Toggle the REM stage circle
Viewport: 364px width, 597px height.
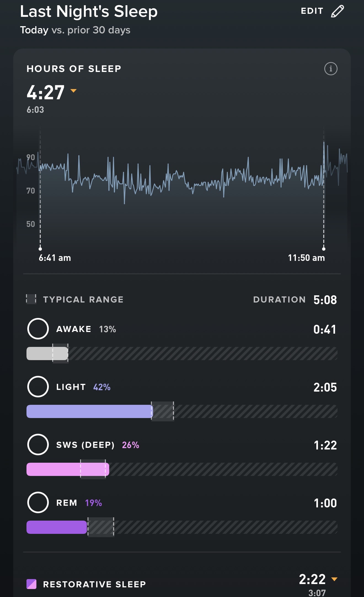point(38,502)
